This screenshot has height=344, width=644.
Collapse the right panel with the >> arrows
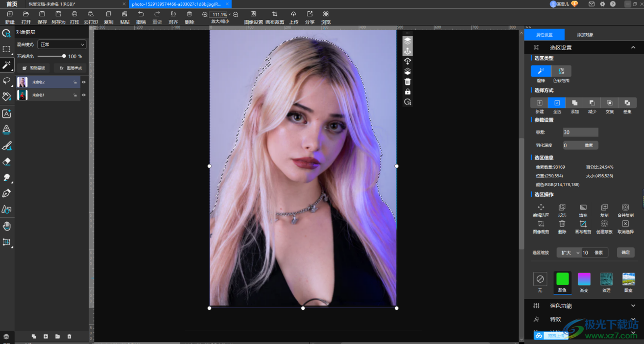(x=528, y=27)
